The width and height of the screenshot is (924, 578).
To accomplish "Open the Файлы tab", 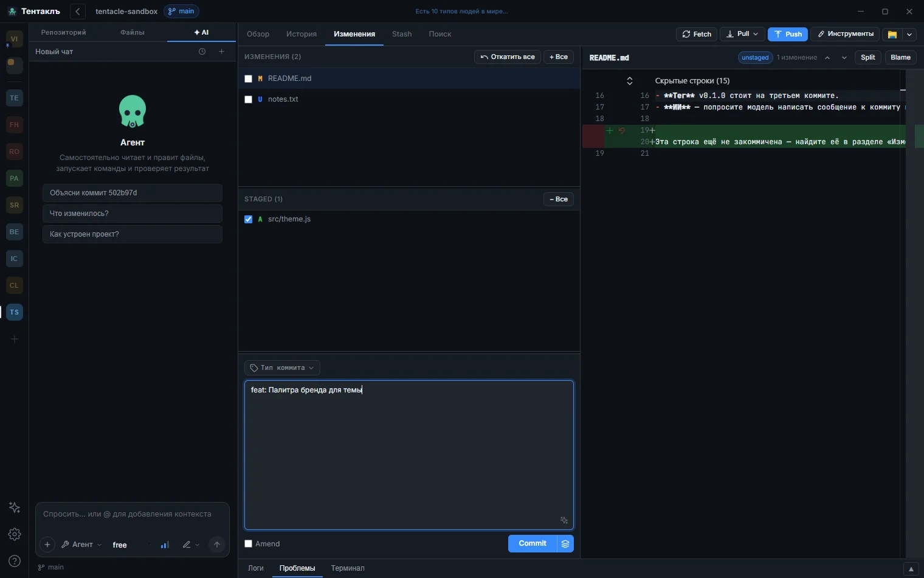I will pos(133,32).
